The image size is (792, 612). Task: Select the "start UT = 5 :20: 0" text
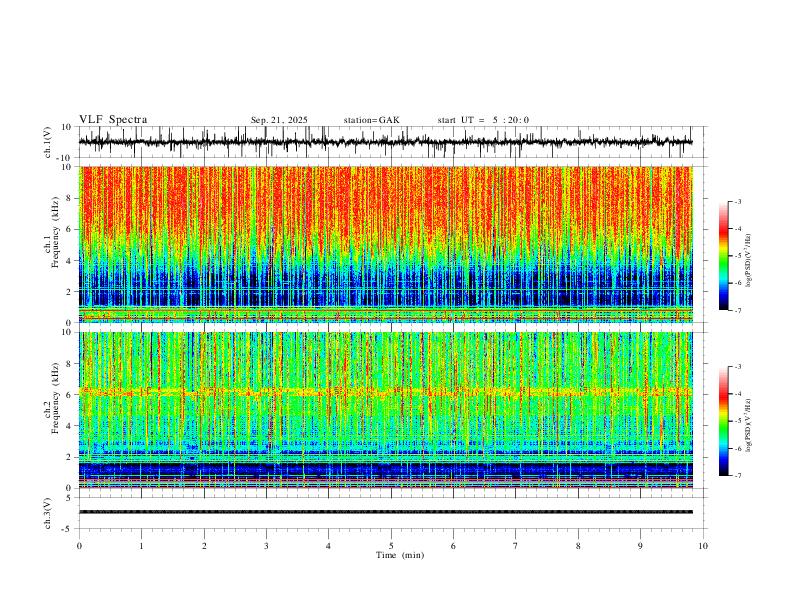483,120
